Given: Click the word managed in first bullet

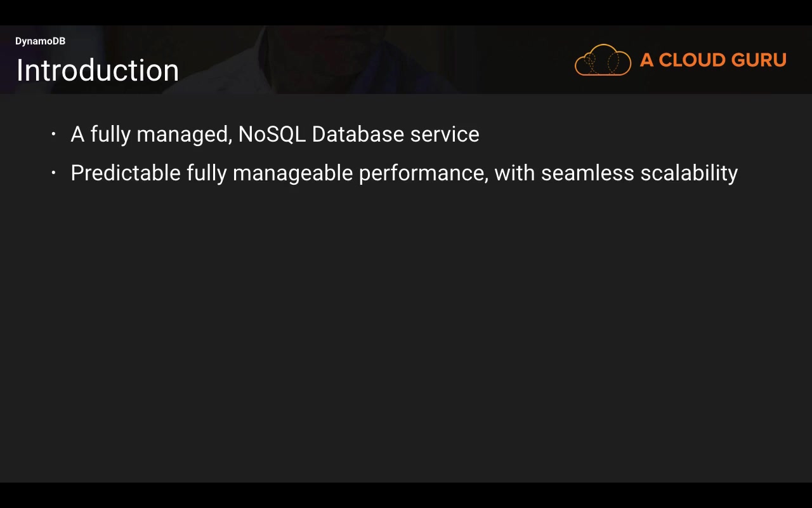Looking at the screenshot, I should coord(184,135).
